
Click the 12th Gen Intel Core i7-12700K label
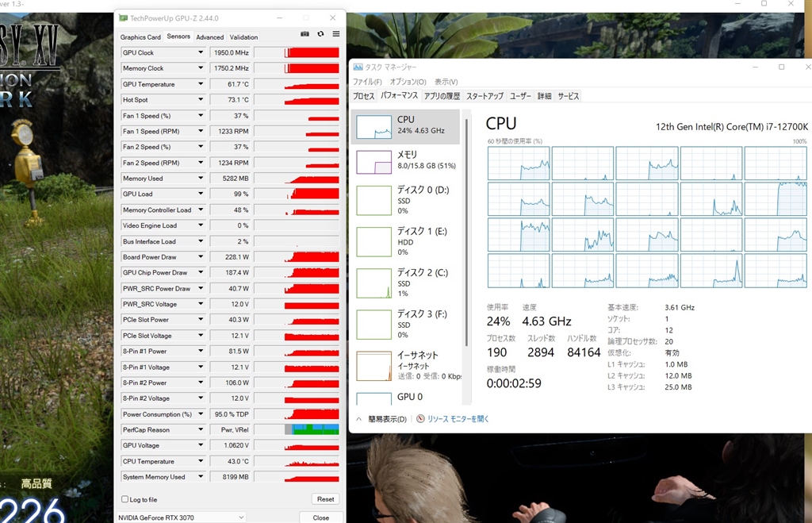click(x=732, y=127)
